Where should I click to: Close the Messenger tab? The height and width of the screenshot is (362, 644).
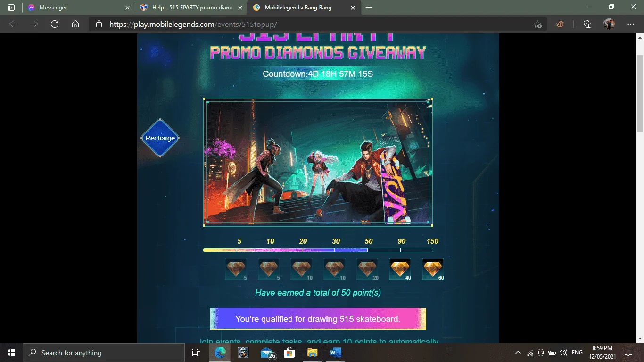127,8
